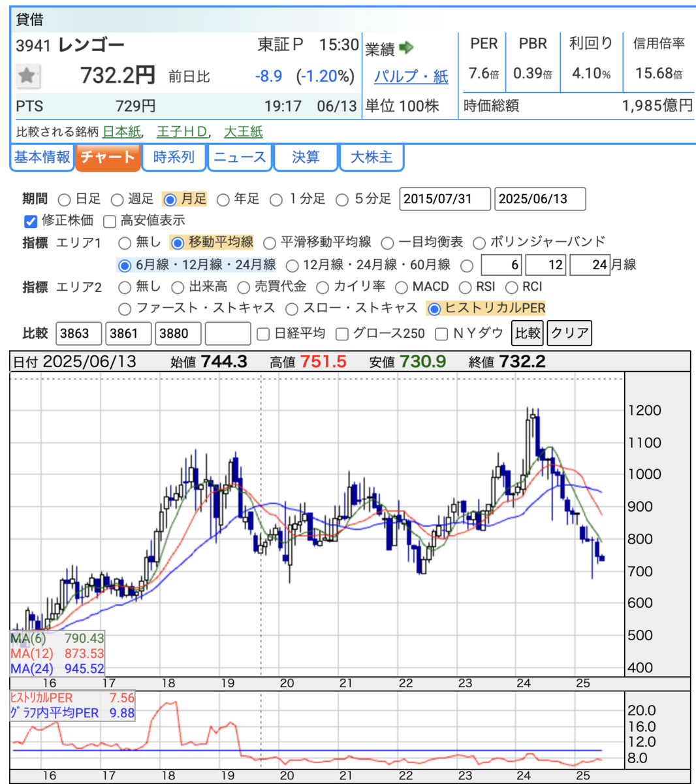Click the 比較 button
The height and width of the screenshot is (784, 696).
click(x=528, y=333)
